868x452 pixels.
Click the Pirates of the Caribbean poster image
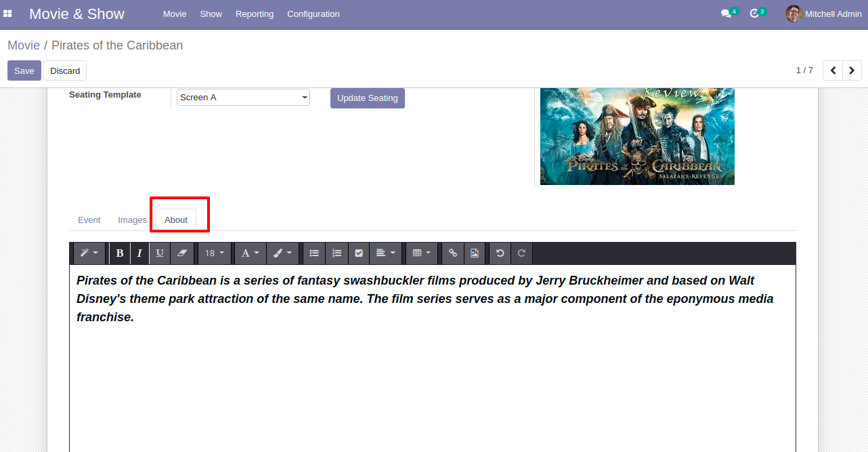point(637,136)
